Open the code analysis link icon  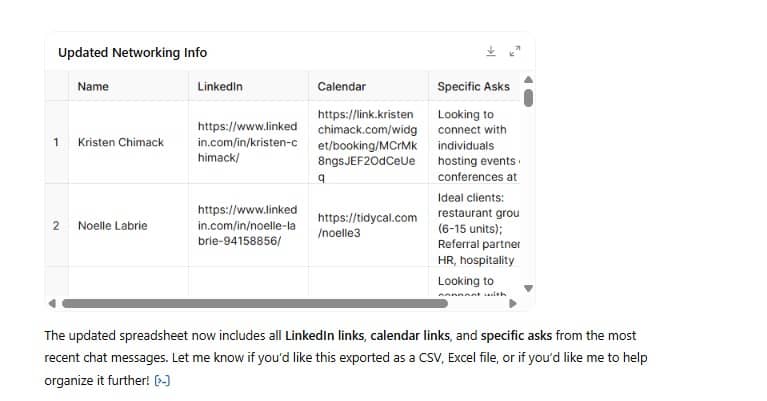tap(162, 380)
